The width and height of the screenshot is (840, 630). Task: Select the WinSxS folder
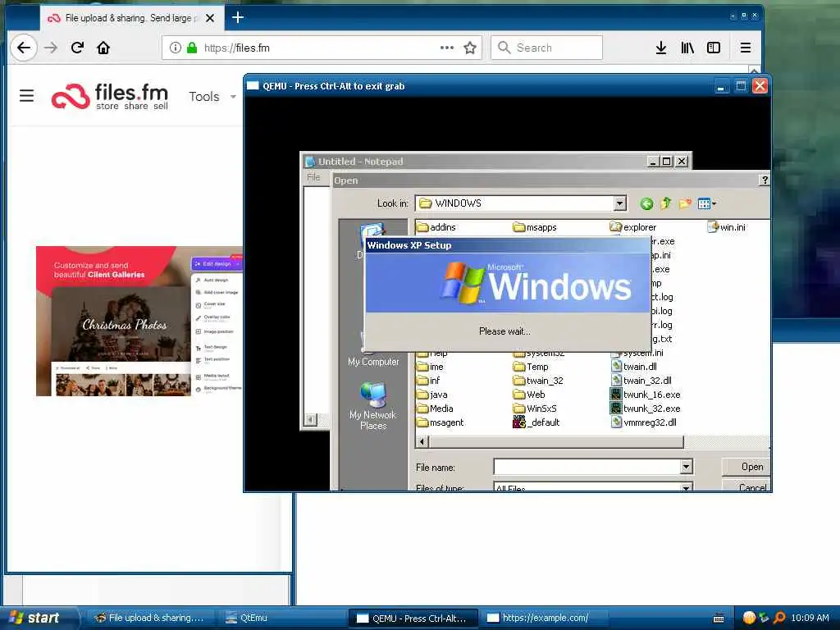(535, 409)
